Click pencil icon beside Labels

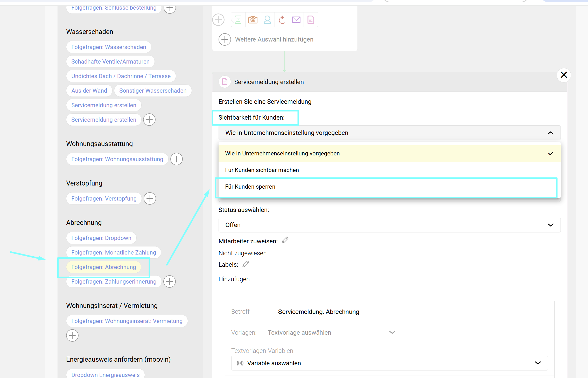tap(246, 264)
